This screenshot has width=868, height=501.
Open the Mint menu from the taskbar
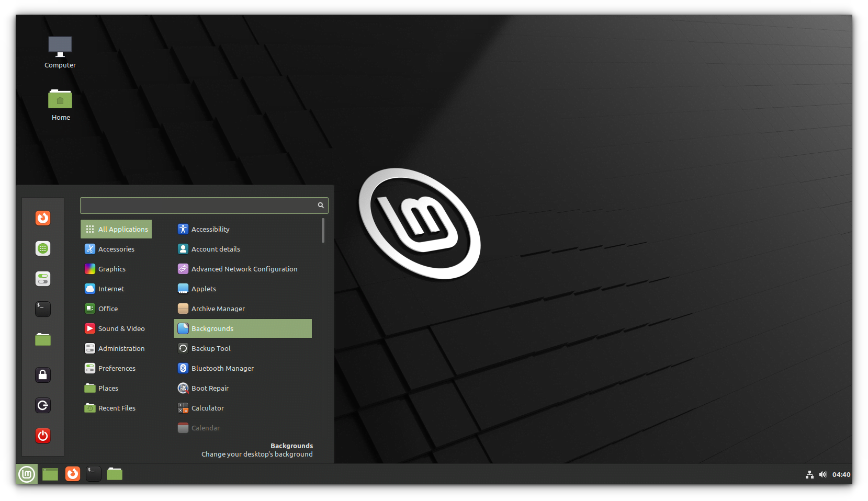click(x=26, y=474)
